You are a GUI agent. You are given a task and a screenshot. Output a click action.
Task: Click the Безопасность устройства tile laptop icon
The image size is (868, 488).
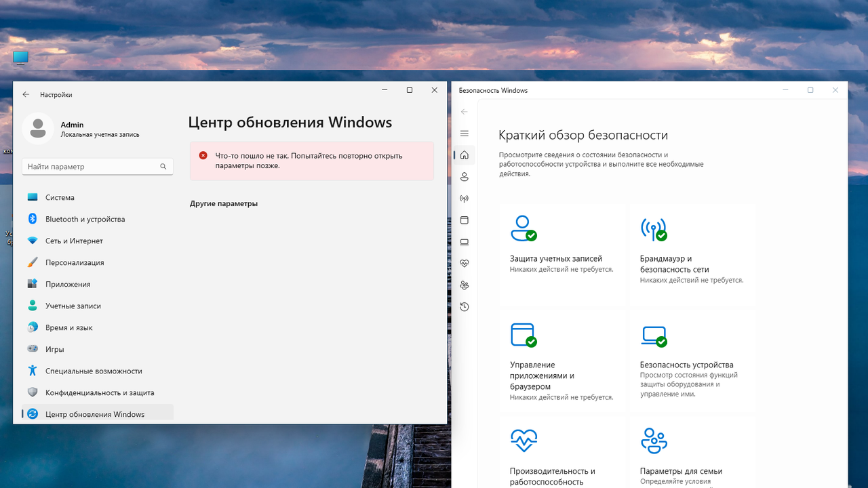tap(654, 335)
